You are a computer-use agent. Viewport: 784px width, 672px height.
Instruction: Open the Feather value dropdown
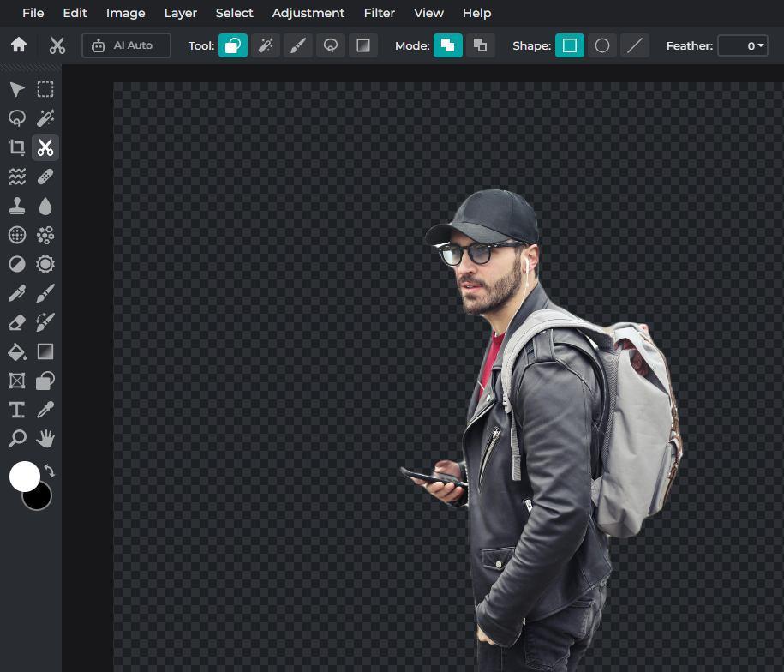[742, 45]
